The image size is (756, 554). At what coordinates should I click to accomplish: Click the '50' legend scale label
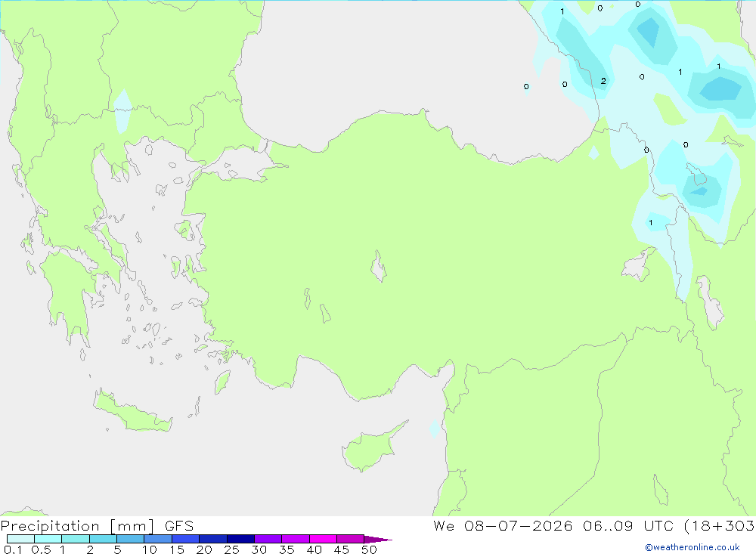369,549
